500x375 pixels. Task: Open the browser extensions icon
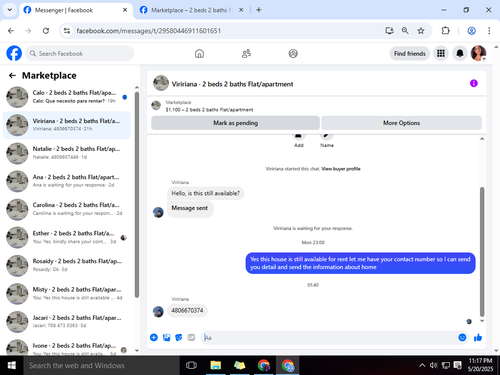click(x=445, y=31)
